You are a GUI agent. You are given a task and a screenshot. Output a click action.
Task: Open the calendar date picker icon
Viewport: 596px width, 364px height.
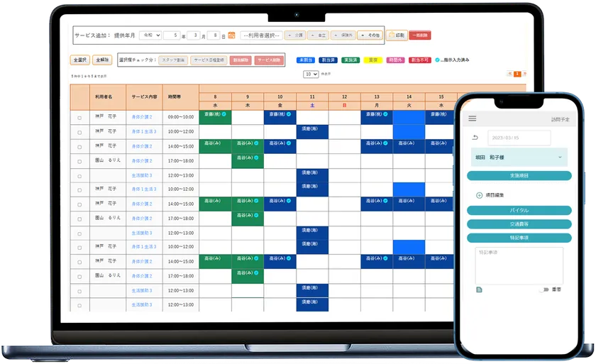coord(231,35)
